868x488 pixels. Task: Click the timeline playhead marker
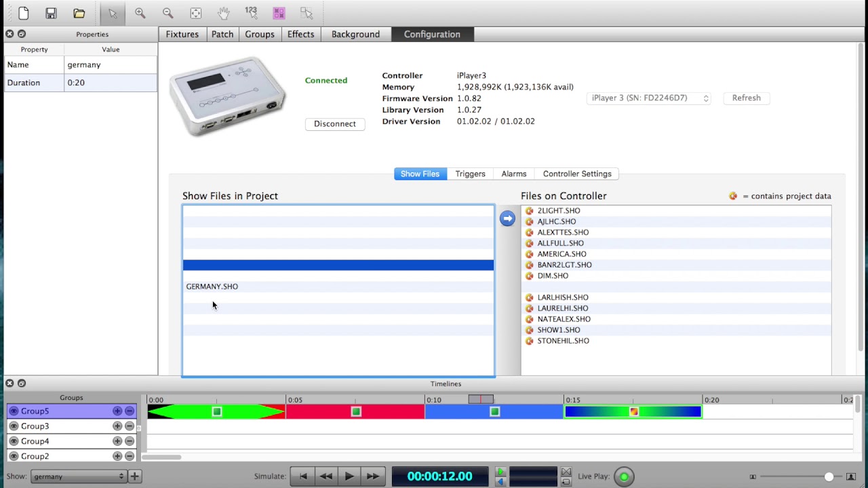(x=481, y=400)
